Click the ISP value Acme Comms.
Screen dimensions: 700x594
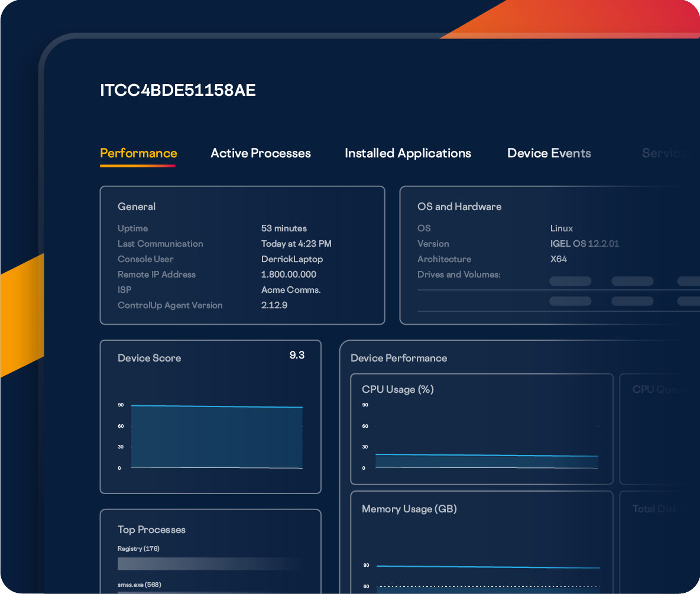pos(291,290)
